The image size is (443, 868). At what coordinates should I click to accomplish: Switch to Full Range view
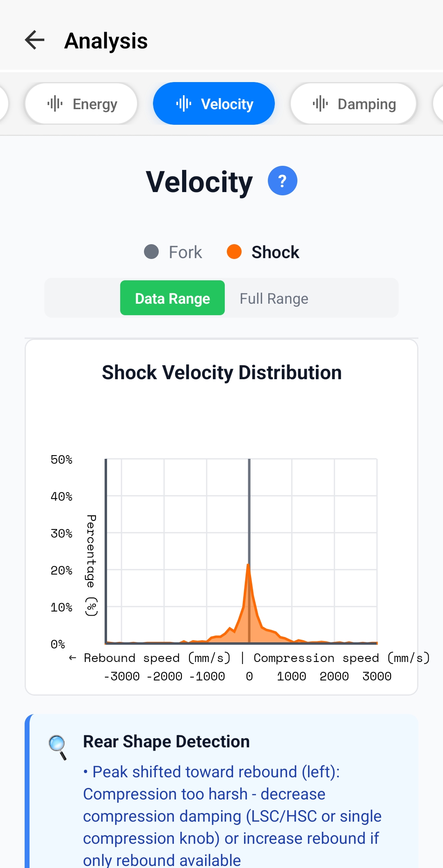[274, 298]
